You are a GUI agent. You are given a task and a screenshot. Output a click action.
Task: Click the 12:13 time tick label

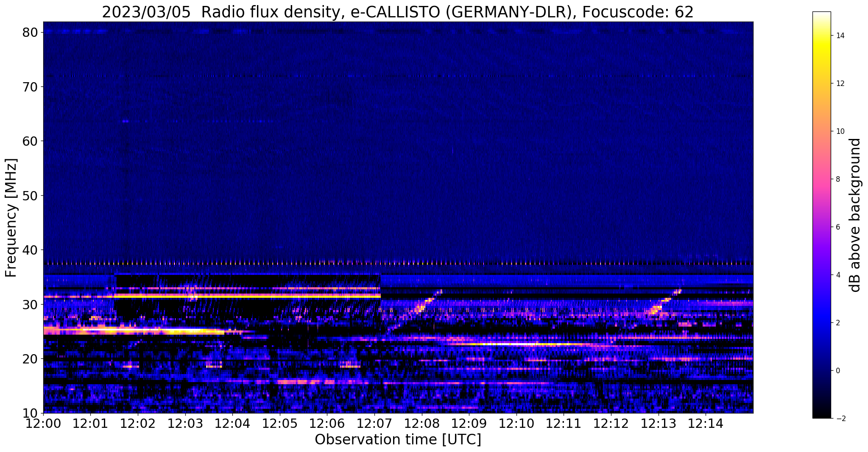(658, 423)
